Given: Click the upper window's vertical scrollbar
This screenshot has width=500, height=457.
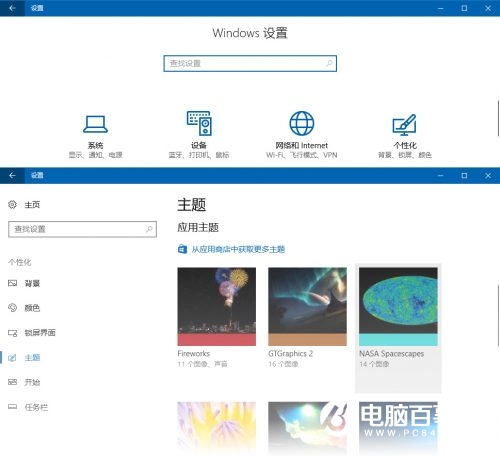Looking at the screenshot, I should (x=498, y=118).
